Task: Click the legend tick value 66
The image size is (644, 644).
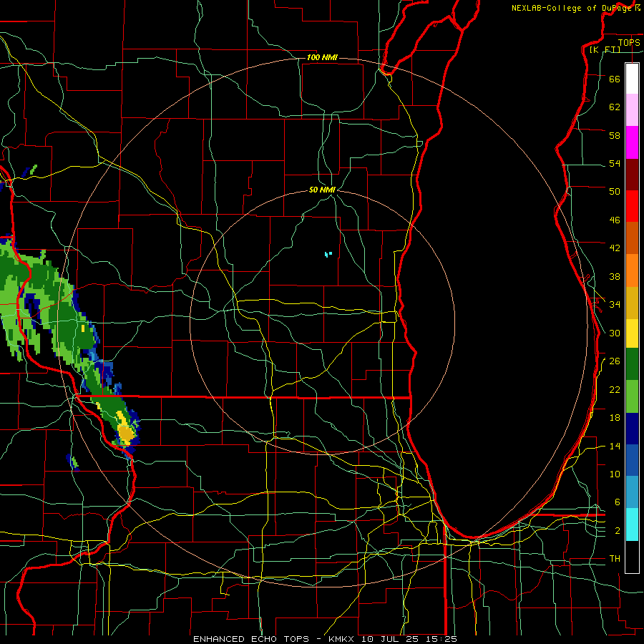Action: (x=615, y=79)
